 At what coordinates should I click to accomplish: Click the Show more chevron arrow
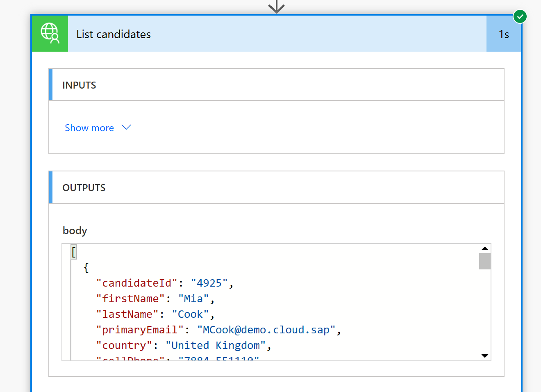[126, 128]
